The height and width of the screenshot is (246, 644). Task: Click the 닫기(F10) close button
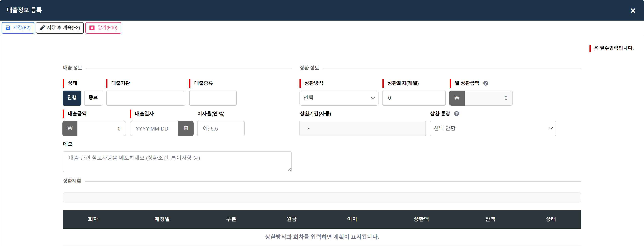click(x=103, y=28)
